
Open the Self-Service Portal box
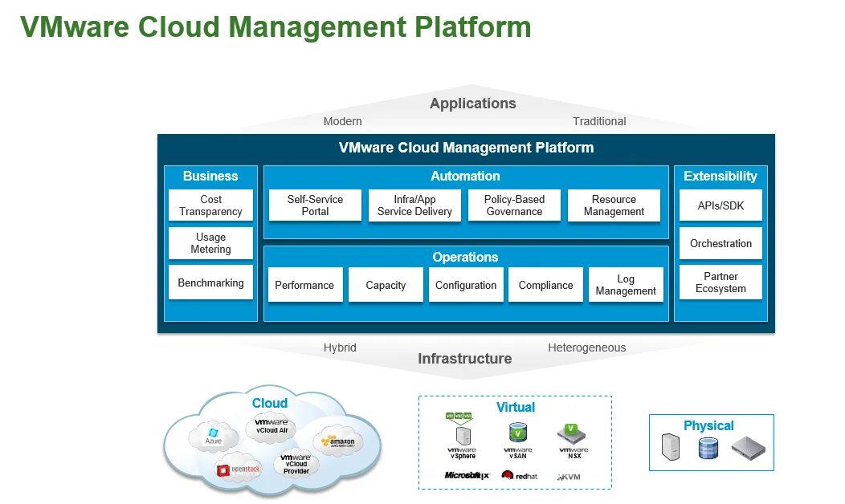coord(315,205)
